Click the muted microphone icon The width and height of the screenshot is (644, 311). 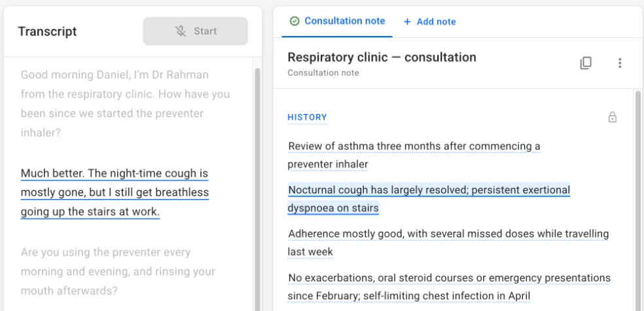coord(180,31)
